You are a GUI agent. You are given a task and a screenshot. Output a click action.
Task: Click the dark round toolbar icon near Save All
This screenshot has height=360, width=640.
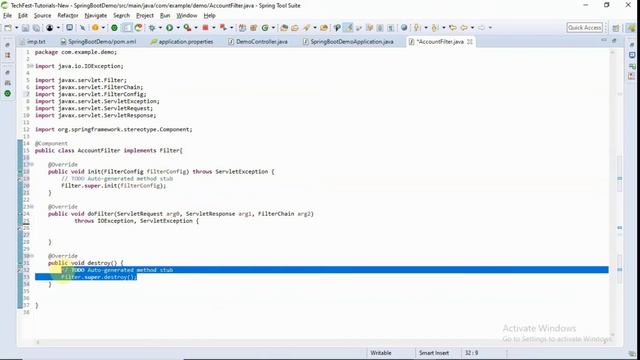49,28
